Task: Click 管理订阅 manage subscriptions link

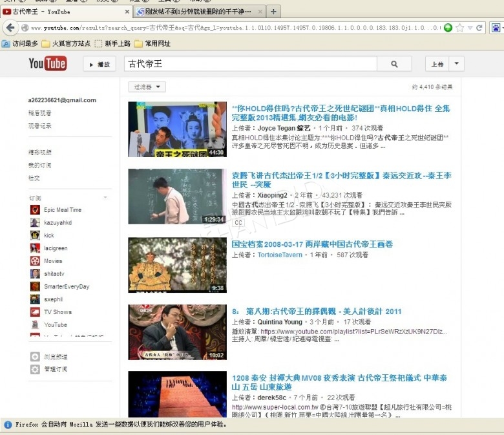Action: (x=56, y=369)
